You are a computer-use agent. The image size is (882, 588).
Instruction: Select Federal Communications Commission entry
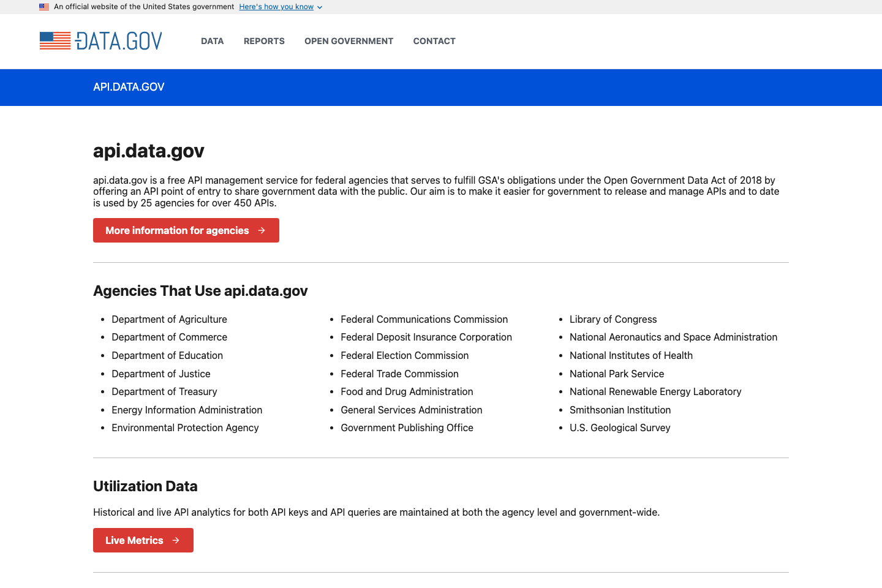point(424,319)
